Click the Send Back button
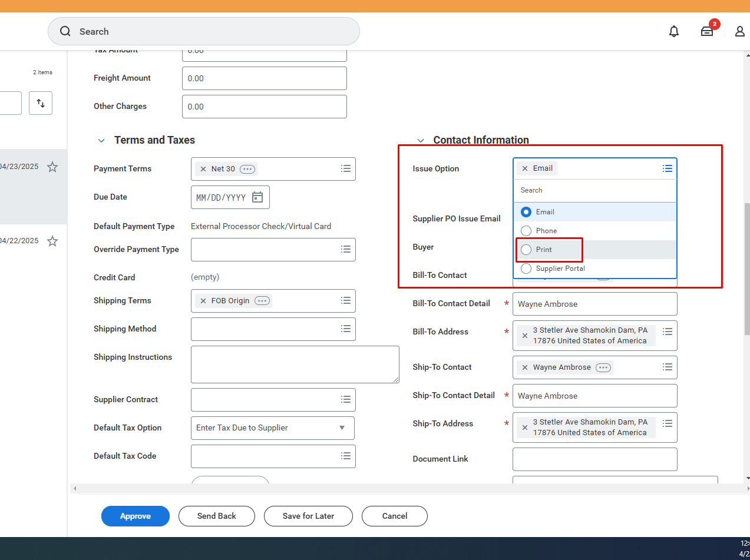This screenshot has height=560, width=750. [217, 516]
